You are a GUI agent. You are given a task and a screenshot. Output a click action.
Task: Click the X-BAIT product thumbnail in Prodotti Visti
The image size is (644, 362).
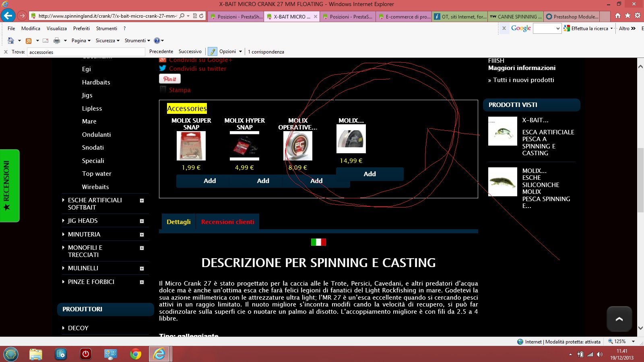503,131
